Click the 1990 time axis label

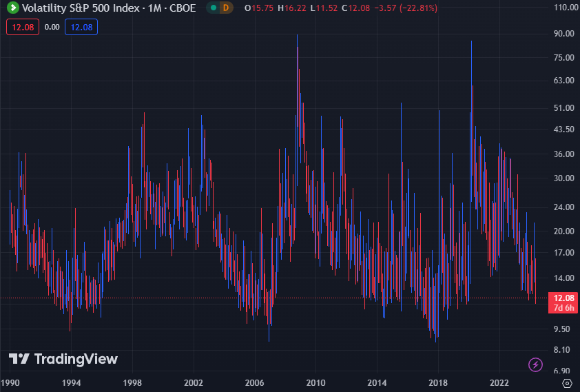(x=10, y=383)
